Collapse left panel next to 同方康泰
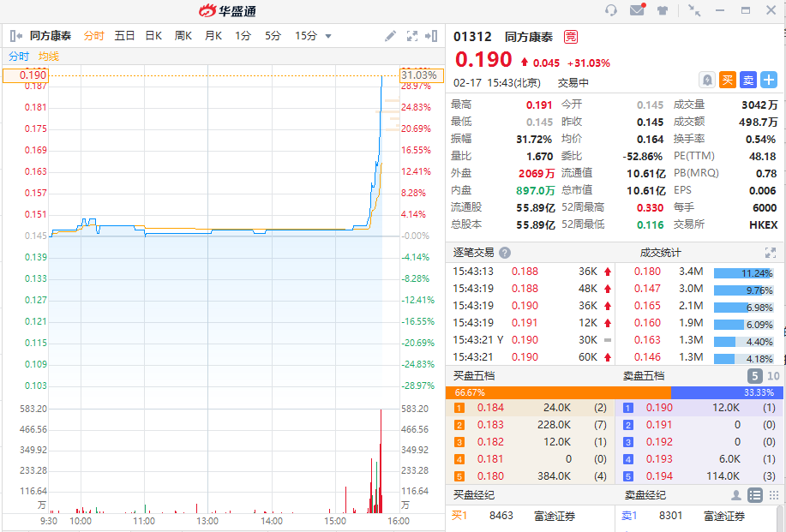The height and width of the screenshot is (532, 786). pyautogui.click(x=15, y=36)
